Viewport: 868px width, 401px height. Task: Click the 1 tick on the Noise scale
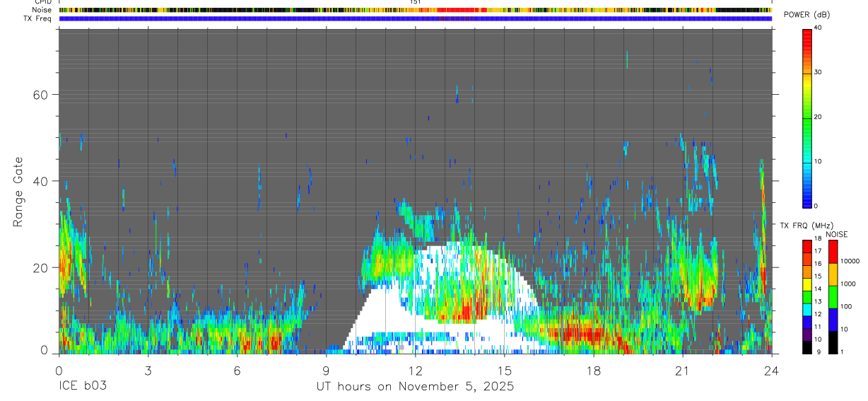pos(843,351)
